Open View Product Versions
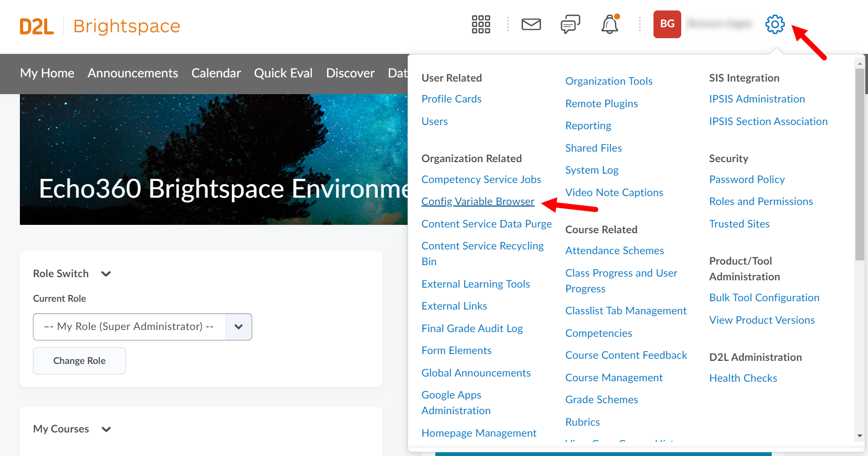This screenshot has width=868, height=456. [762, 320]
